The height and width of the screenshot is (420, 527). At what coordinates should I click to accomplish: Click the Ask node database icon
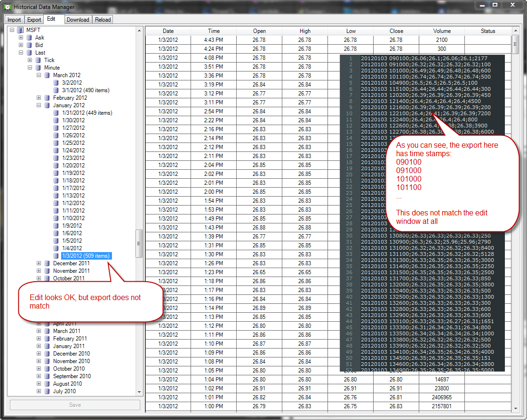29,38
